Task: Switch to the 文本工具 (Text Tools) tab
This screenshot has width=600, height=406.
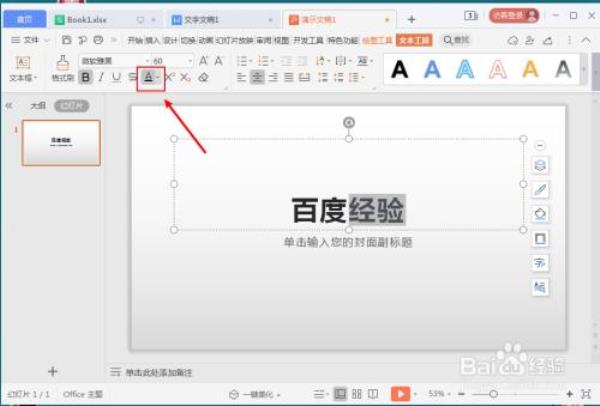Action: click(x=414, y=40)
